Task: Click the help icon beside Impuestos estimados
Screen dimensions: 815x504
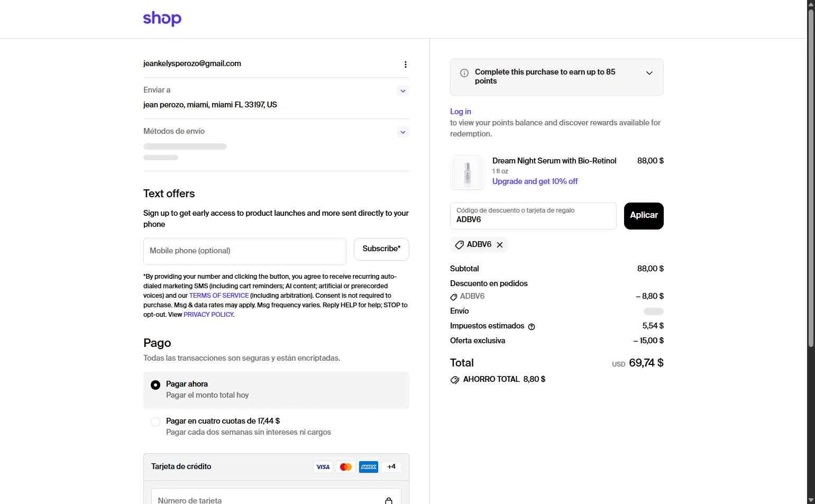Action: tap(532, 327)
